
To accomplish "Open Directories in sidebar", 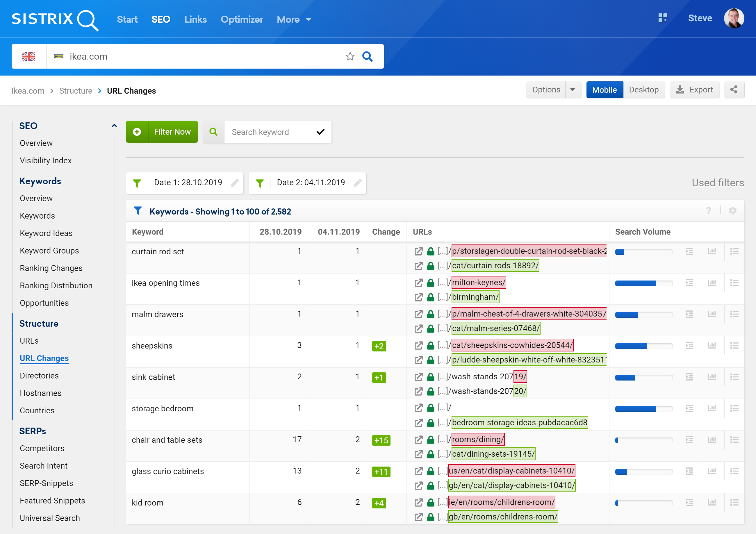I will click(39, 376).
